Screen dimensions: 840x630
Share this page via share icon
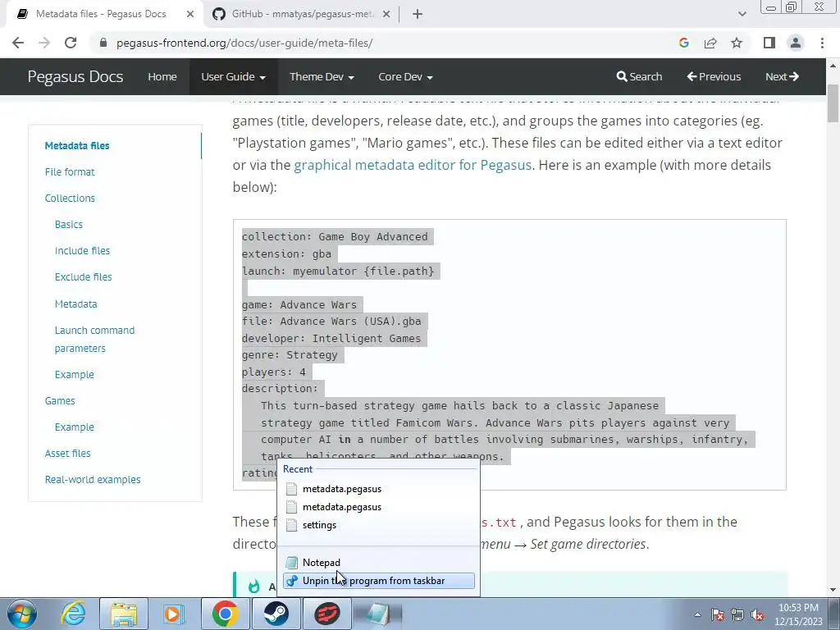coord(710,43)
